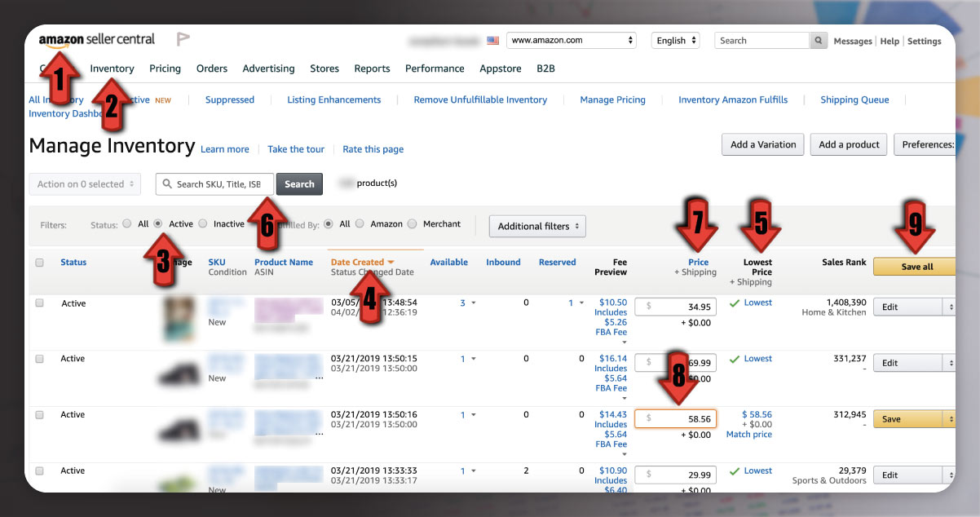
Task: Select the Status 'All' radio button
Action: pos(126,223)
